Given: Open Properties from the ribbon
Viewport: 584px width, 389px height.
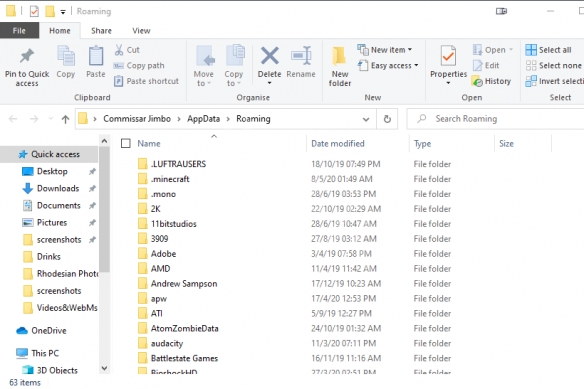Looking at the screenshot, I should [x=448, y=66].
